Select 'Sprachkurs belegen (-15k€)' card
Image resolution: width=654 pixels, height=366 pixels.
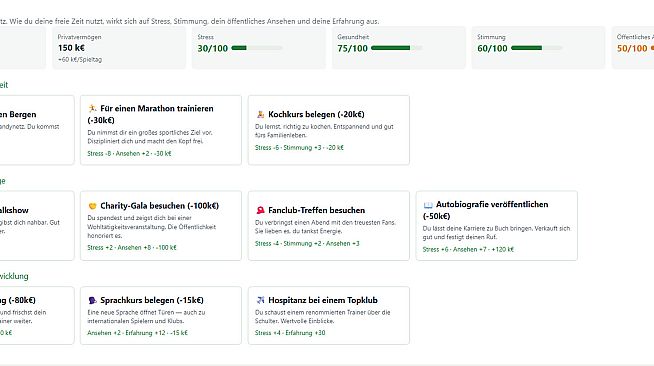pyautogui.click(x=161, y=315)
